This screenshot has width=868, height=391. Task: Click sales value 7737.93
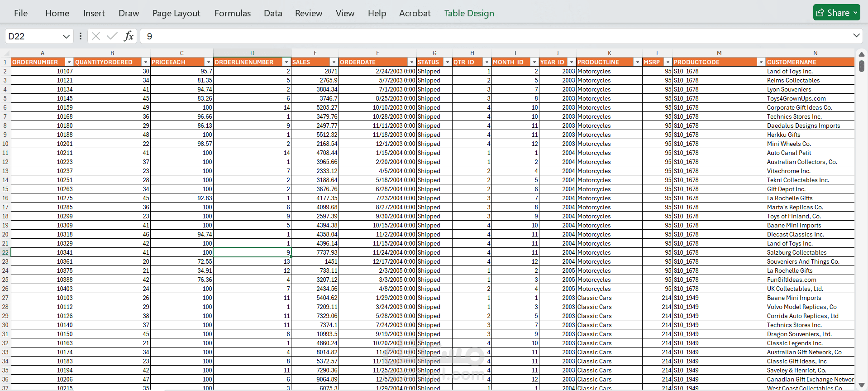click(x=315, y=252)
